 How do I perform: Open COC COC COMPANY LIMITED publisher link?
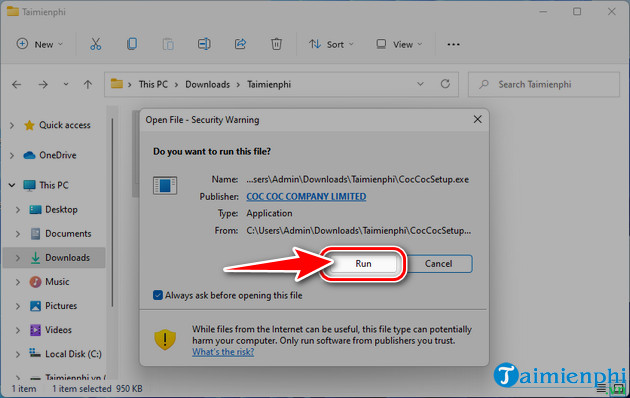306,196
